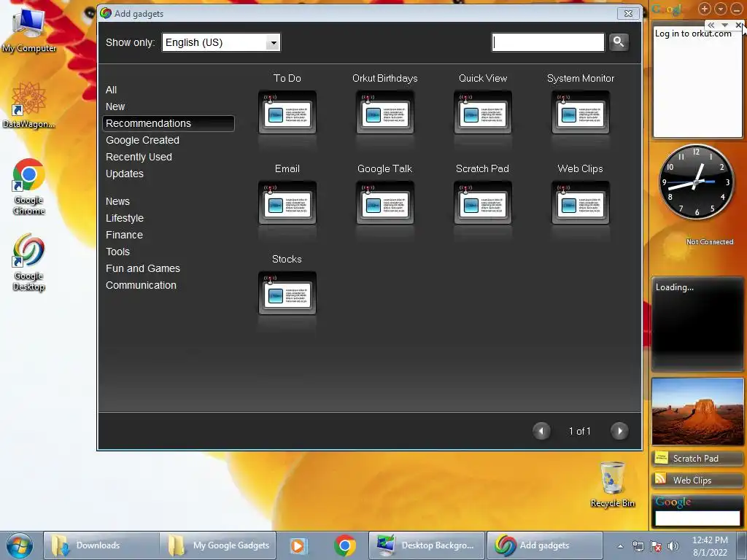Browse Fun and Games category
The height and width of the screenshot is (560, 747).
[143, 268]
